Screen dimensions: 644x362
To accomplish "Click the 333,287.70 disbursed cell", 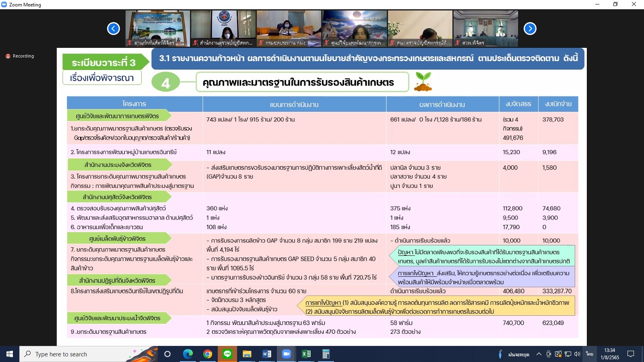I will pos(557,291).
